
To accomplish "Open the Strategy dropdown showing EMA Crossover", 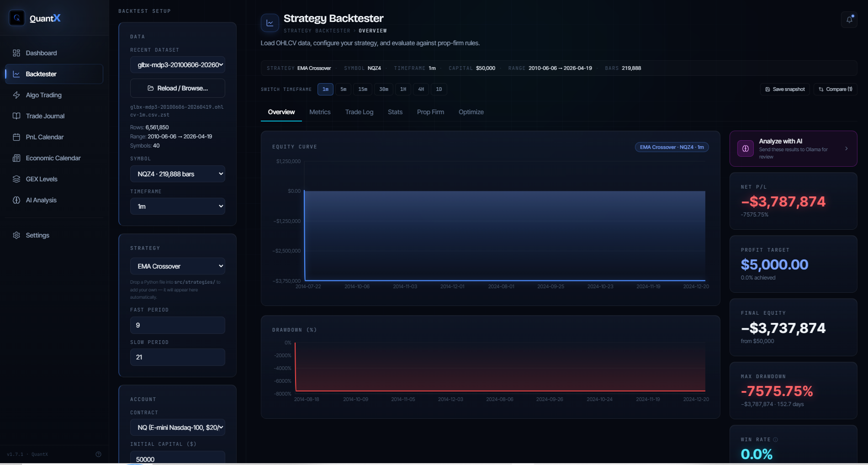I will pos(178,266).
